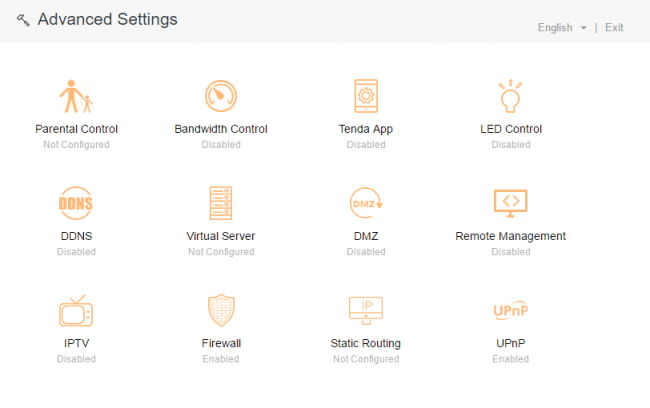Screen dimensions: 650x408
Task: Click the Exit link
Action: (614, 28)
